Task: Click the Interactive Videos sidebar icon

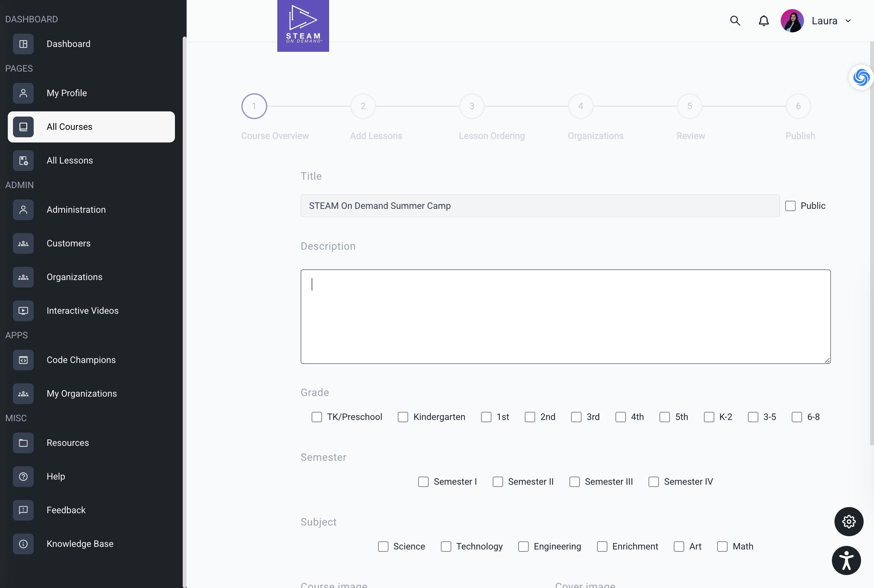Action: (x=23, y=311)
